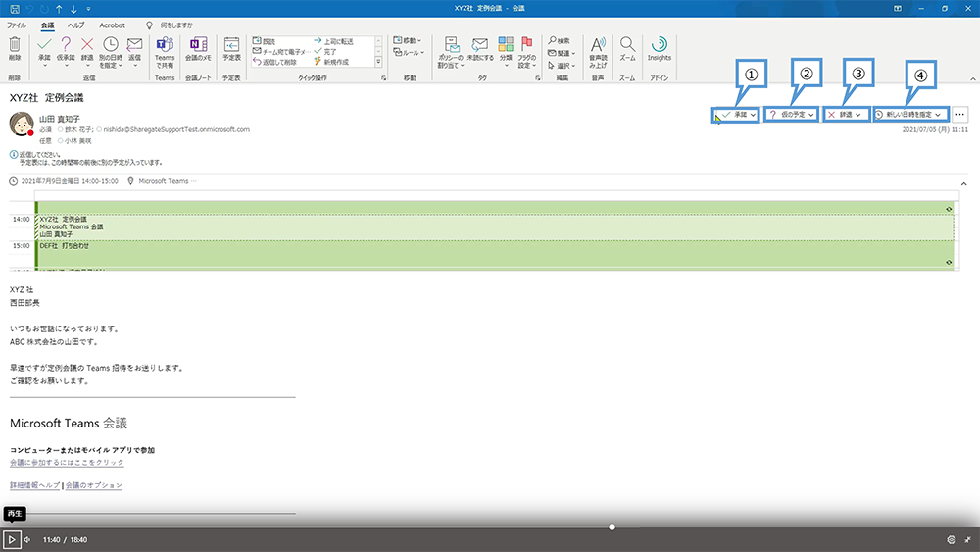Click the save icon in the title bar

click(15, 9)
